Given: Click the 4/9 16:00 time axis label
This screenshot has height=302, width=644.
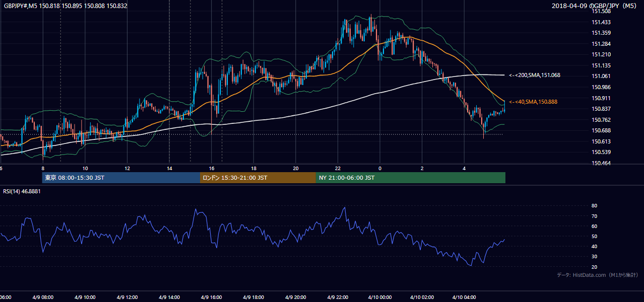Looking at the screenshot, I should click(x=211, y=297).
